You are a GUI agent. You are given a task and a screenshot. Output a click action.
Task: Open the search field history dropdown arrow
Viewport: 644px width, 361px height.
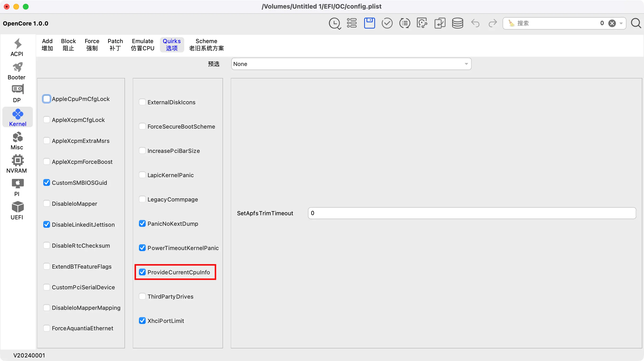[621, 23]
